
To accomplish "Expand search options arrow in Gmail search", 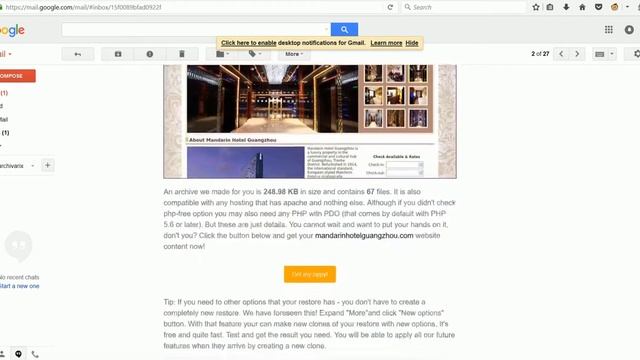I will (x=326, y=29).
